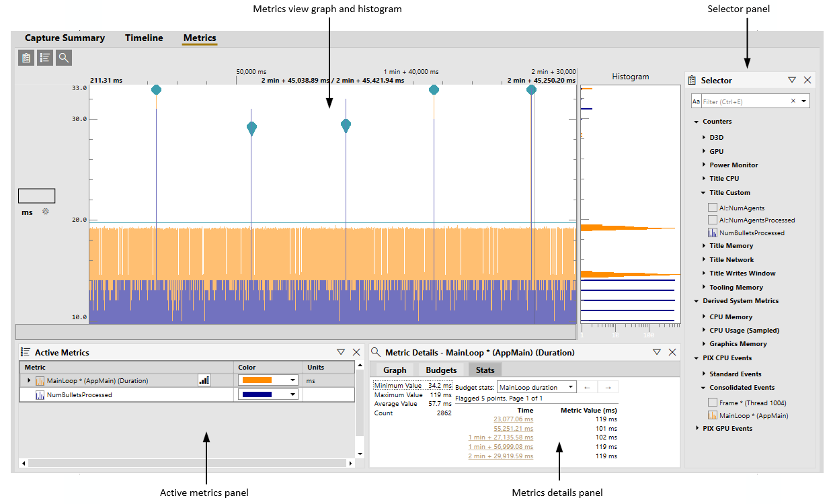Screen dimensions: 831x504
Task: Click the histogram bars icon in MainLoop row
Action: click(204, 380)
